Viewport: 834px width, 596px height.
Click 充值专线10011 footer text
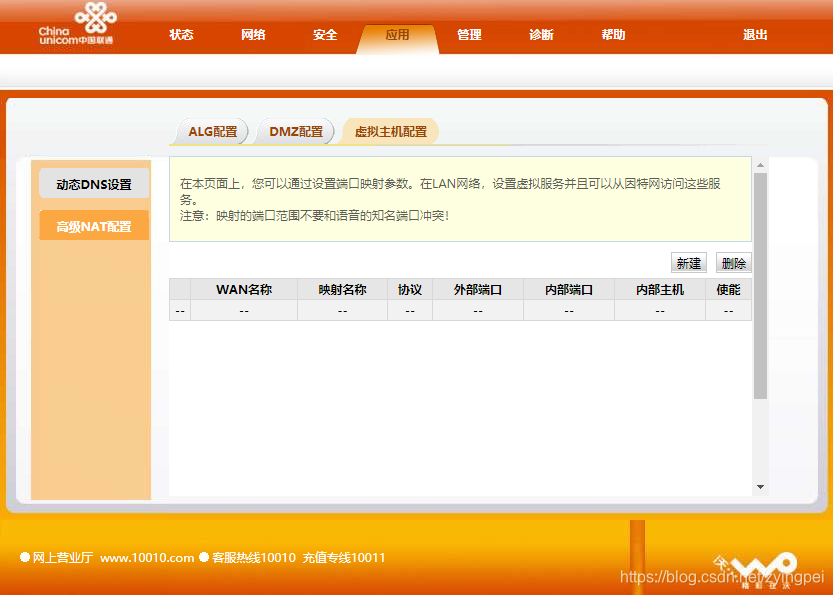point(344,558)
